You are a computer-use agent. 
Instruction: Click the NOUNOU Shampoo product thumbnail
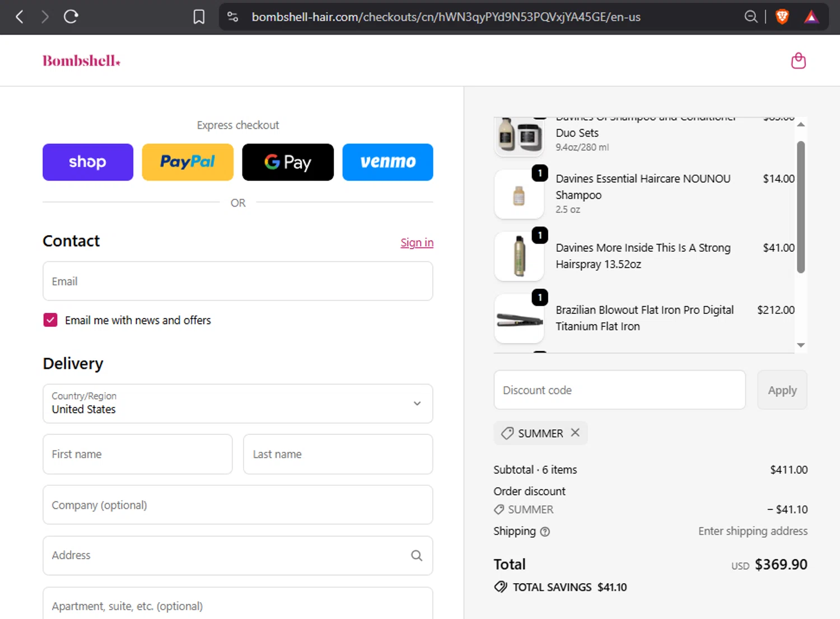(519, 194)
